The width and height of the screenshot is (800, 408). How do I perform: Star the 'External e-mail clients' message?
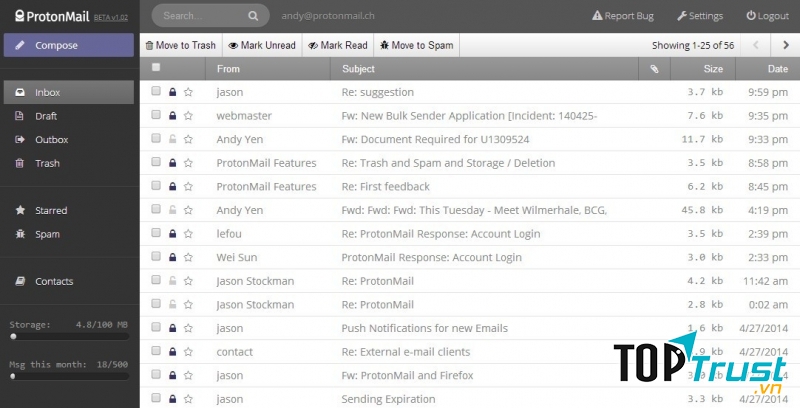[188, 352]
